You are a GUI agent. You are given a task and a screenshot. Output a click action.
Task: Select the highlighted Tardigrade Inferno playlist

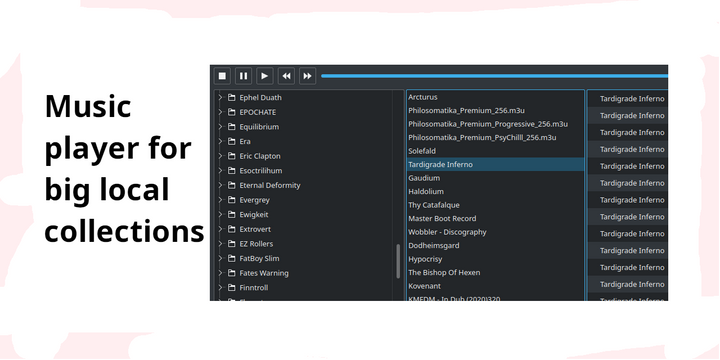[x=495, y=164]
